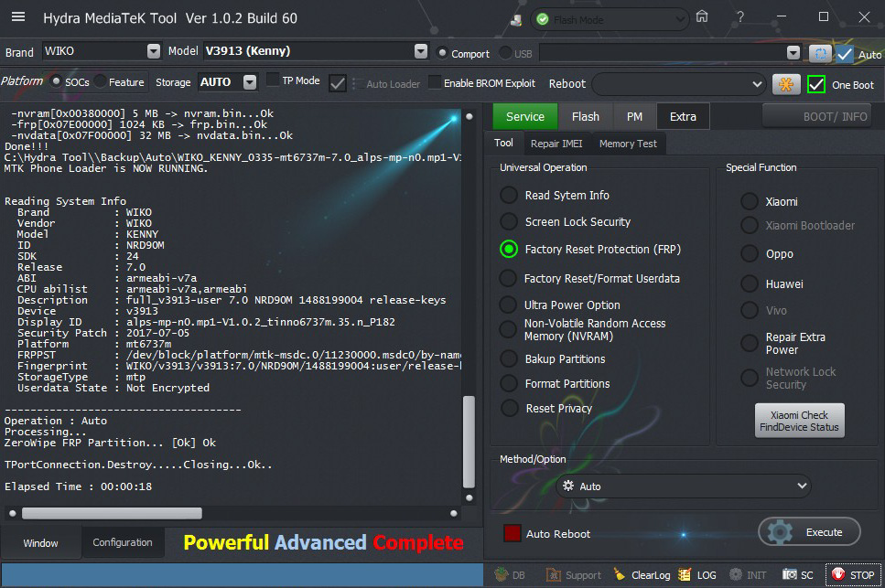Open the LOG icon

tap(697, 574)
